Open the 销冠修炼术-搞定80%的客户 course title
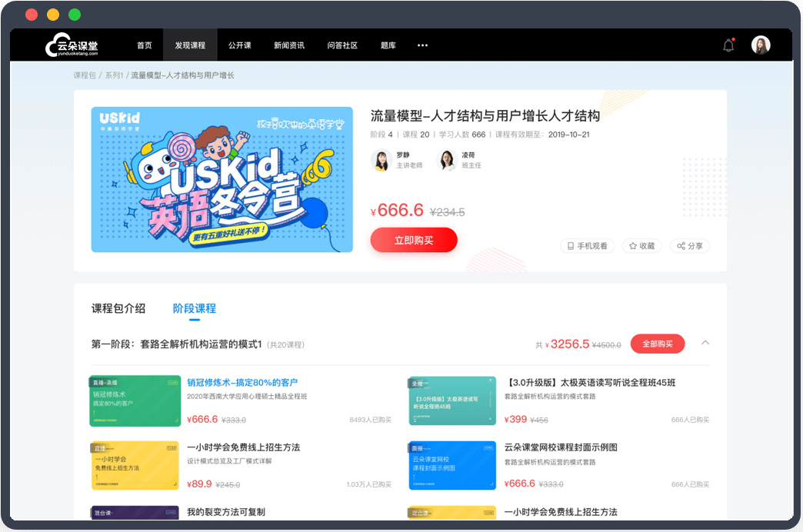803x532 pixels. (x=242, y=383)
